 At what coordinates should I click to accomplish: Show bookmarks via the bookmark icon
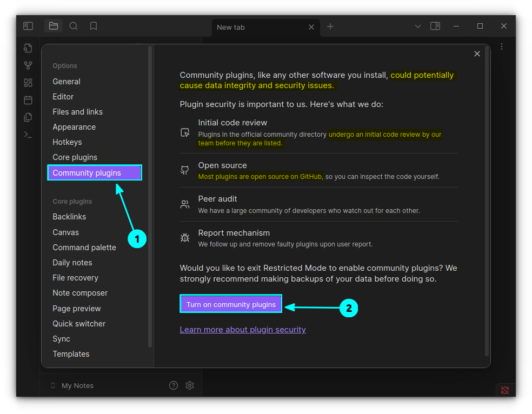tap(94, 26)
